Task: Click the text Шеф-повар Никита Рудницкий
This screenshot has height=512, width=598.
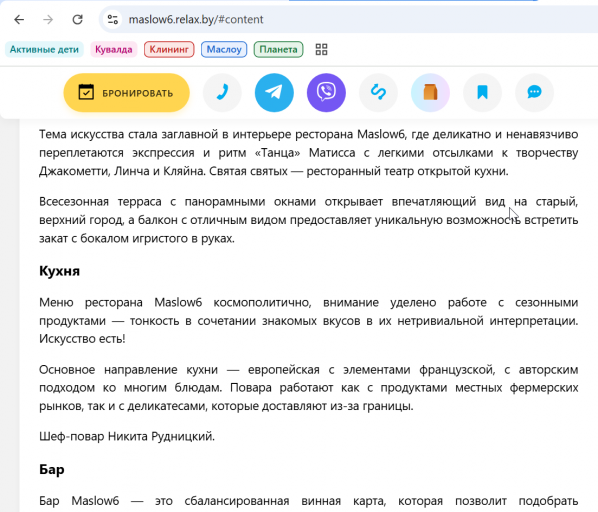Action: coord(127,436)
